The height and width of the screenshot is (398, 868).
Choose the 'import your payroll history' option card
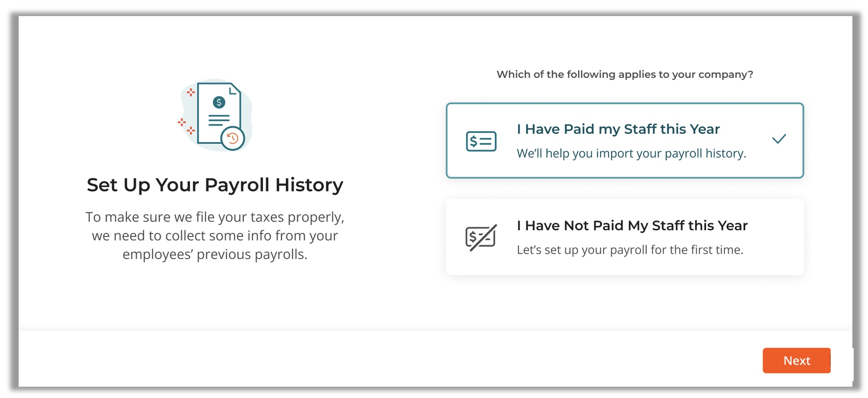(x=625, y=140)
